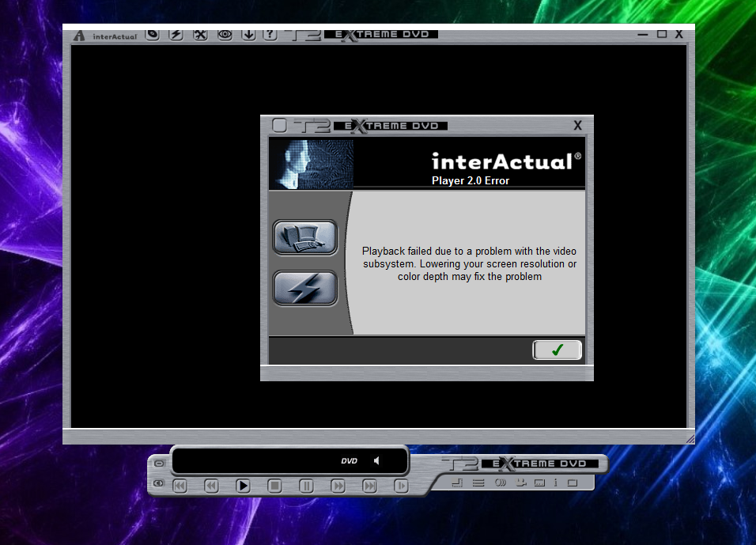Click the eye icon in top toolbar
This screenshot has height=545, width=756.
coord(225,35)
